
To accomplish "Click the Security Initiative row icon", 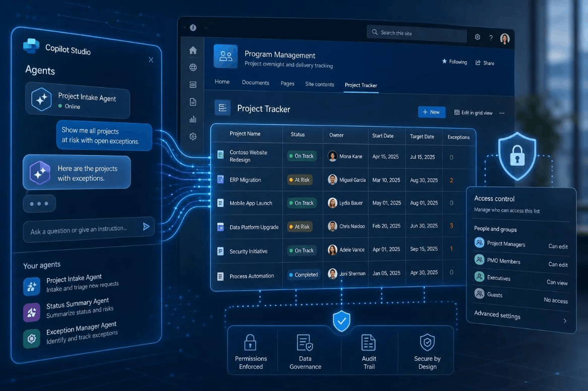I will coord(221,251).
